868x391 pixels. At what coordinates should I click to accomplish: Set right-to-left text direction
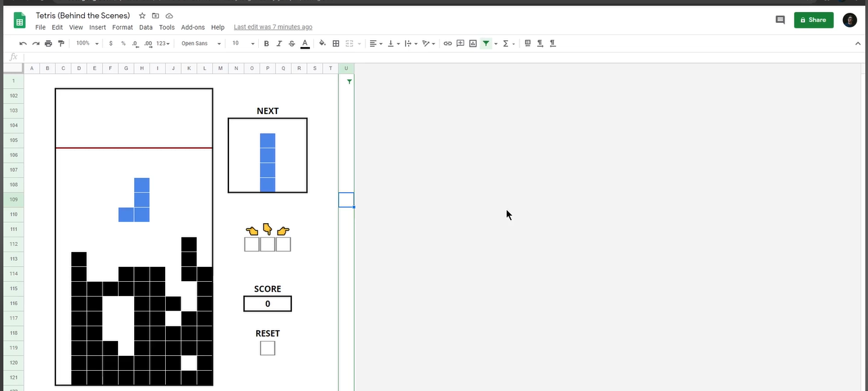pos(553,43)
